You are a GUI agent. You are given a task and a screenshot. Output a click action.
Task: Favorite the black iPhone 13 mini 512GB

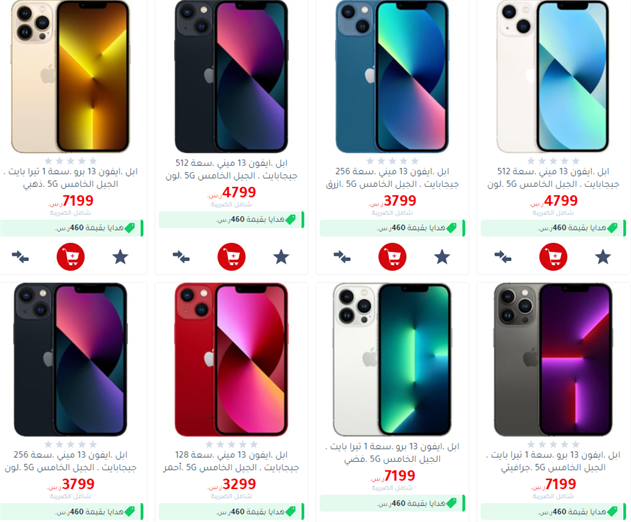click(281, 257)
